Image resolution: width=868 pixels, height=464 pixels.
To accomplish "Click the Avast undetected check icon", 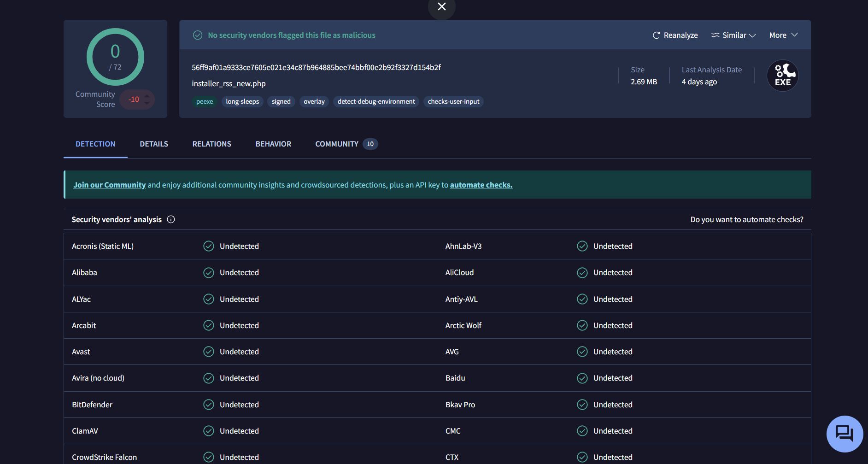I will [209, 352].
